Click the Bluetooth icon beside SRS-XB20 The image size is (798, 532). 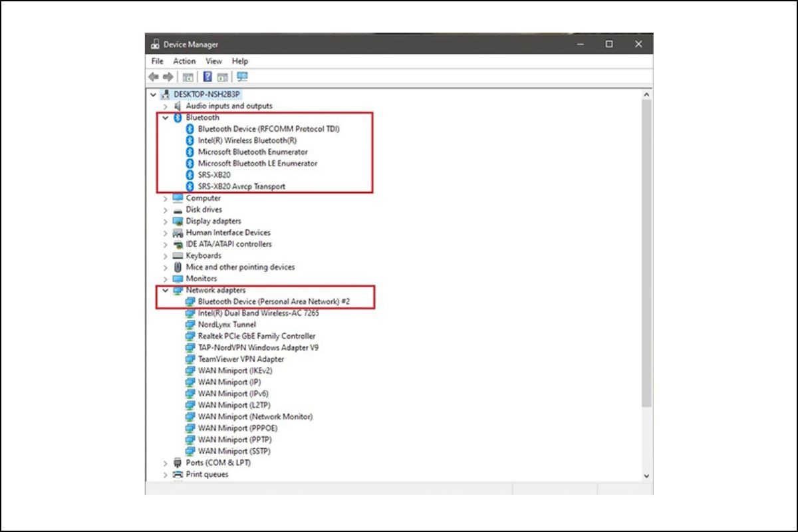pyautogui.click(x=190, y=175)
